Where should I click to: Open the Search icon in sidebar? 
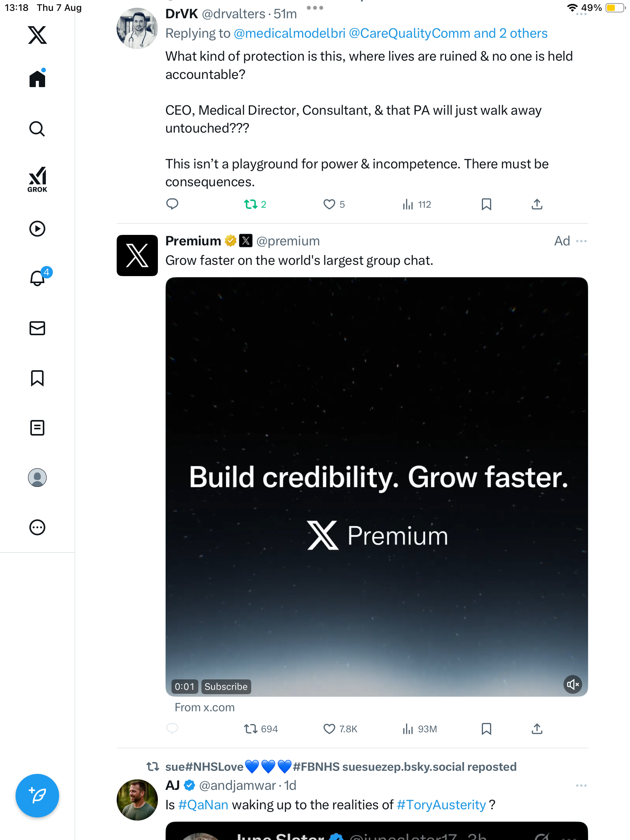pos(37,129)
